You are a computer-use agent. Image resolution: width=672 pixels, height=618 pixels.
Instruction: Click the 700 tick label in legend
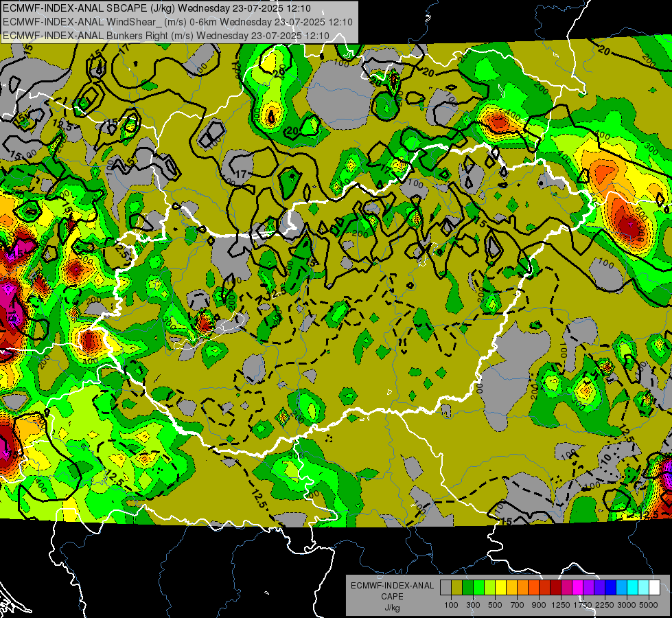pyautogui.click(x=518, y=605)
